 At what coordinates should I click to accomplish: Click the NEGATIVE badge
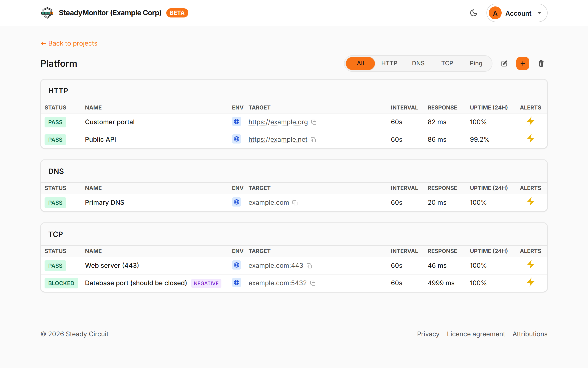[206, 283]
